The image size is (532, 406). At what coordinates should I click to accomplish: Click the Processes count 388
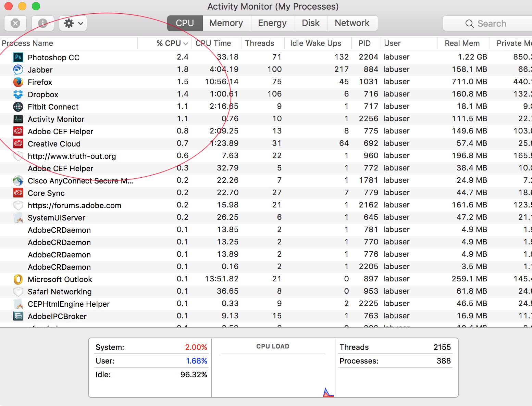pos(444,361)
